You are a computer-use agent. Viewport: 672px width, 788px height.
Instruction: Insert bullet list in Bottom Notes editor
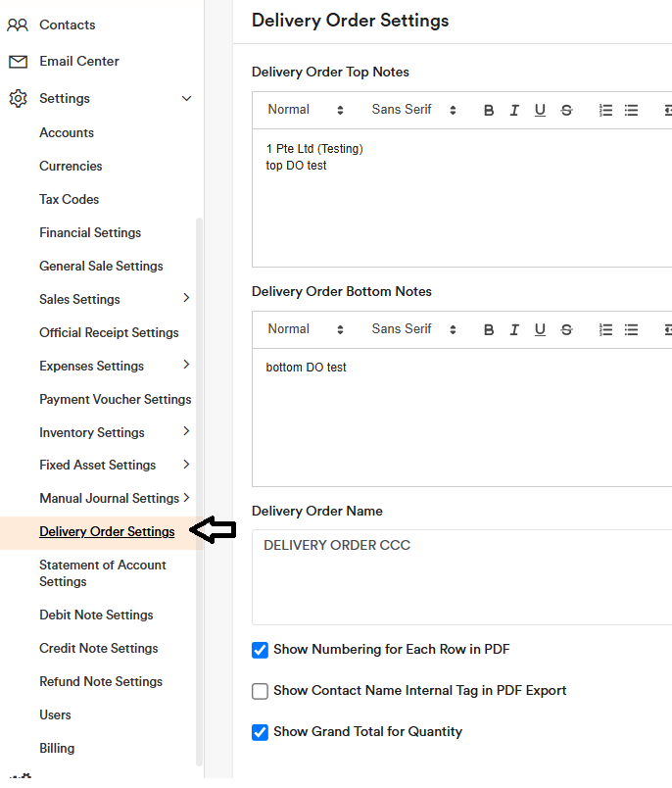click(631, 330)
